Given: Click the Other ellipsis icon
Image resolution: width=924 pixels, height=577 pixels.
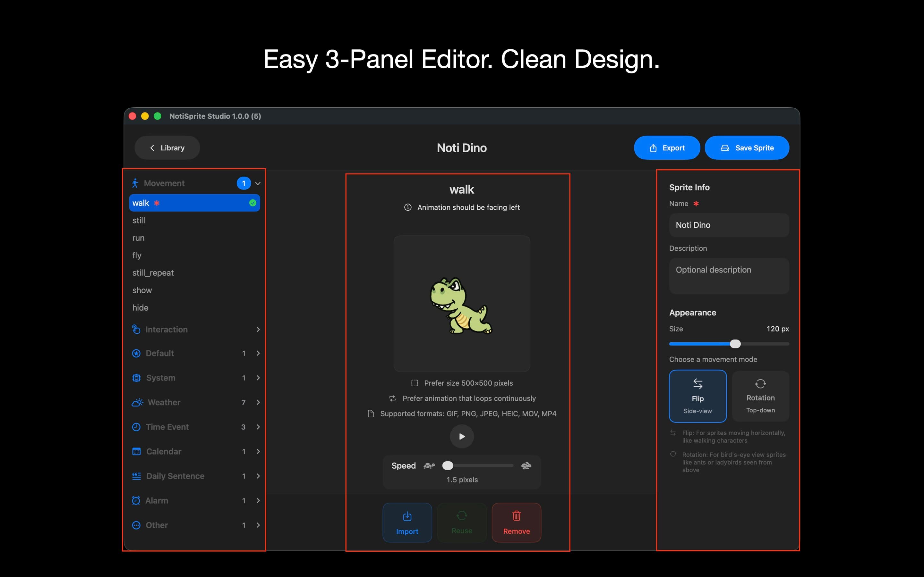Looking at the screenshot, I should click(137, 525).
